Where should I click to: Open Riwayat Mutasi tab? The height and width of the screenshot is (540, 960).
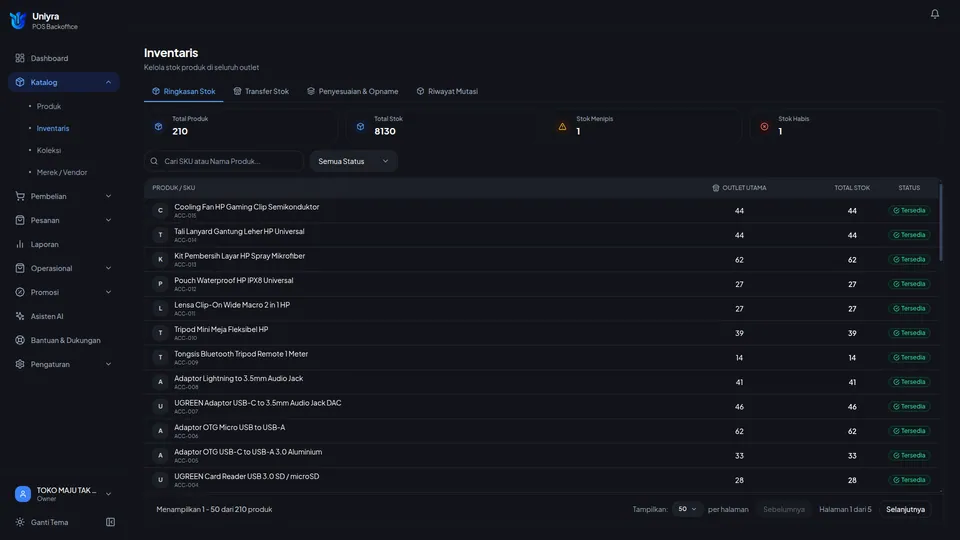[448, 91]
